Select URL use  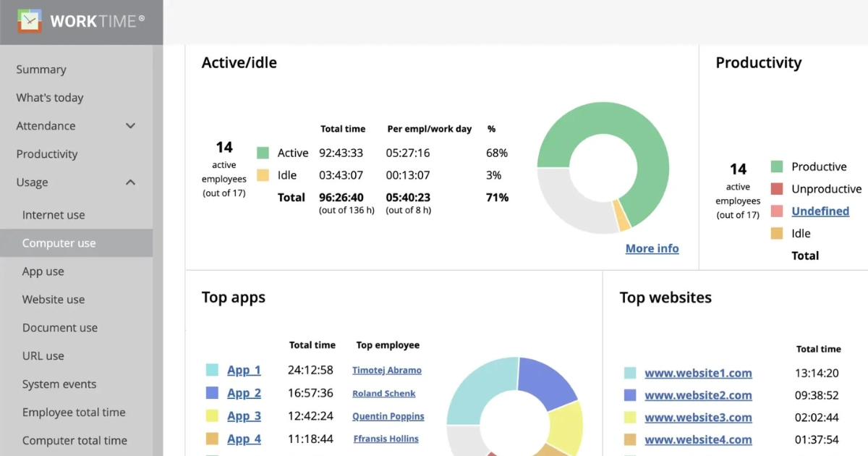tap(42, 355)
